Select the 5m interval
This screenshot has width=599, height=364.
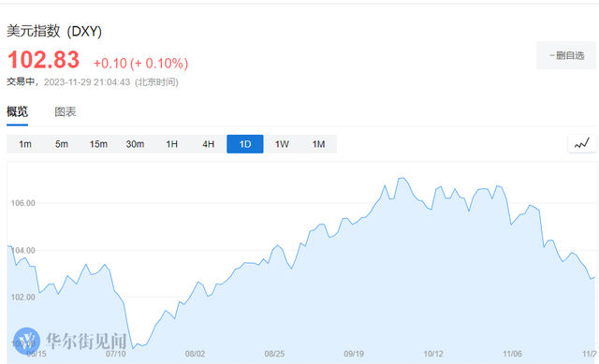[62, 144]
